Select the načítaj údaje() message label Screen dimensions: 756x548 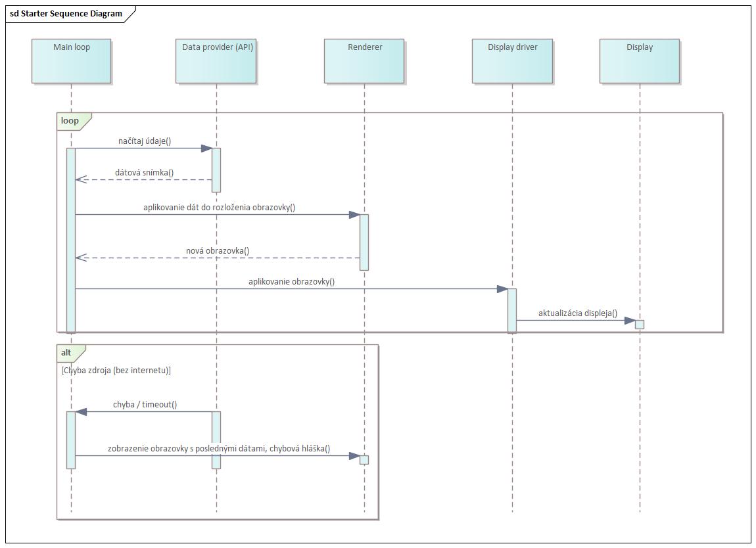[x=145, y=141]
